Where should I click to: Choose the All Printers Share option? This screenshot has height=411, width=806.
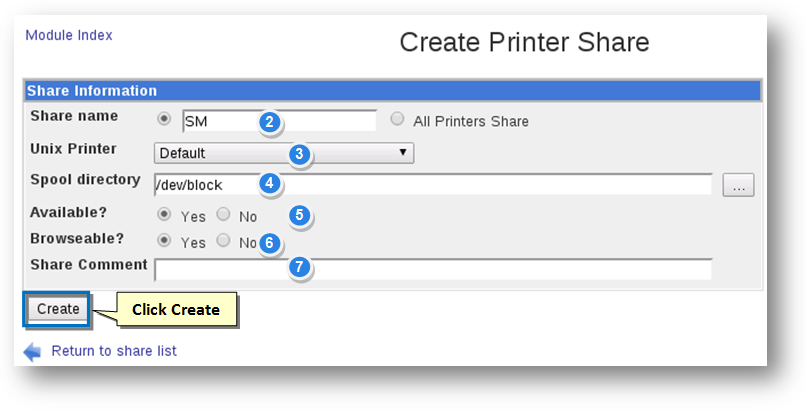[x=398, y=119]
